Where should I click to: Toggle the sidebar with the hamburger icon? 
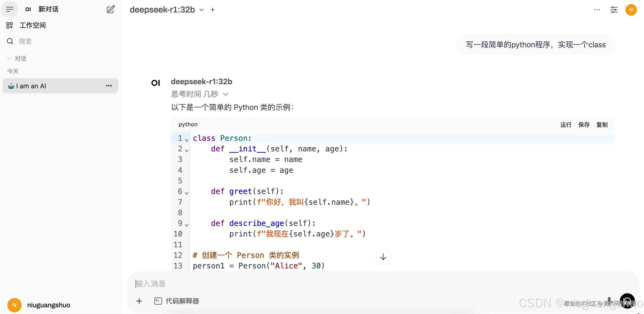pos(9,9)
